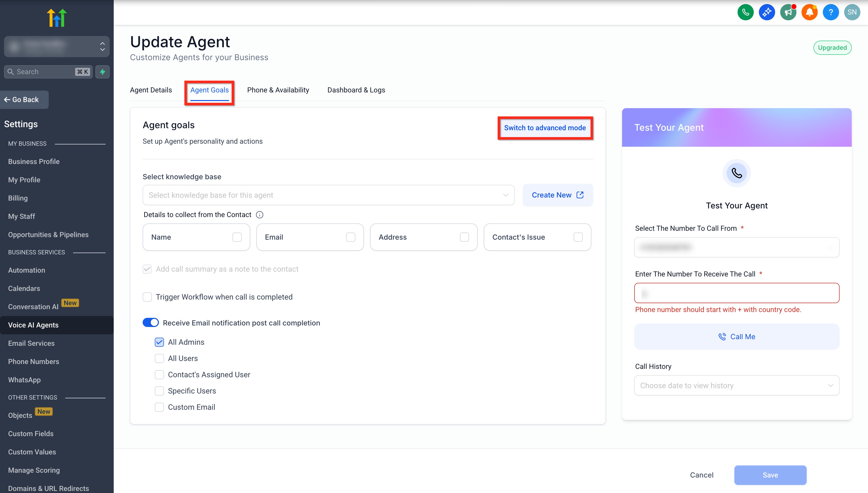Click Switch to advanced mode
The height and width of the screenshot is (493, 868).
pyautogui.click(x=545, y=128)
